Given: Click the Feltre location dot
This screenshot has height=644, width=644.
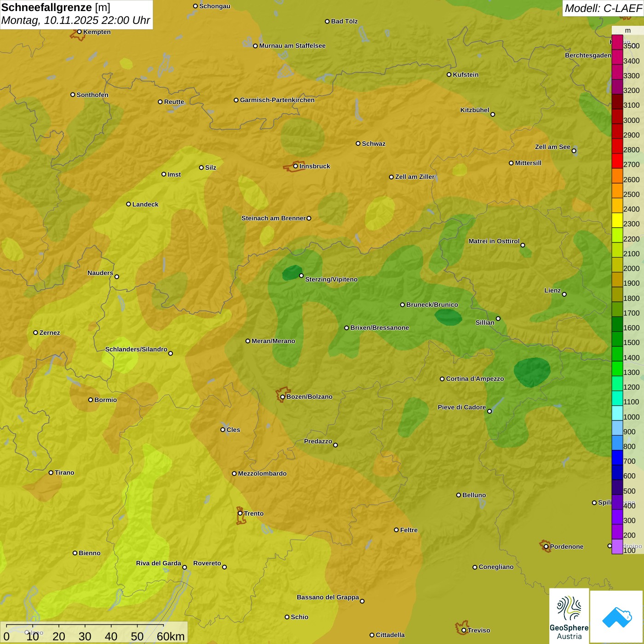Looking at the screenshot, I should pos(396,530).
